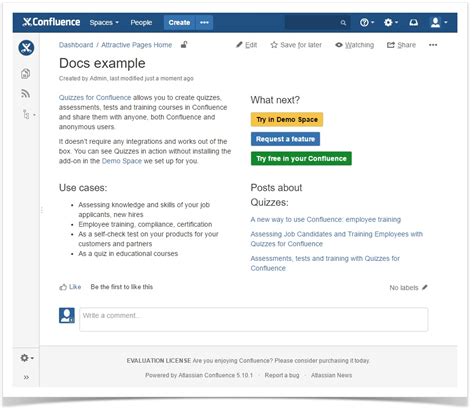The image size is (474, 411).
Task: Click the space logo in sidebar
Action: coord(26,48)
